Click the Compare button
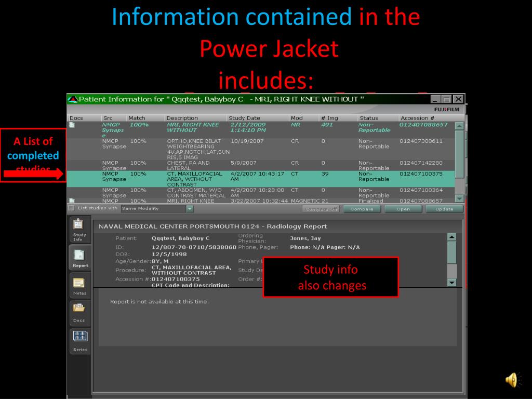This screenshot has width=532, height=399. pyautogui.click(x=362, y=209)
